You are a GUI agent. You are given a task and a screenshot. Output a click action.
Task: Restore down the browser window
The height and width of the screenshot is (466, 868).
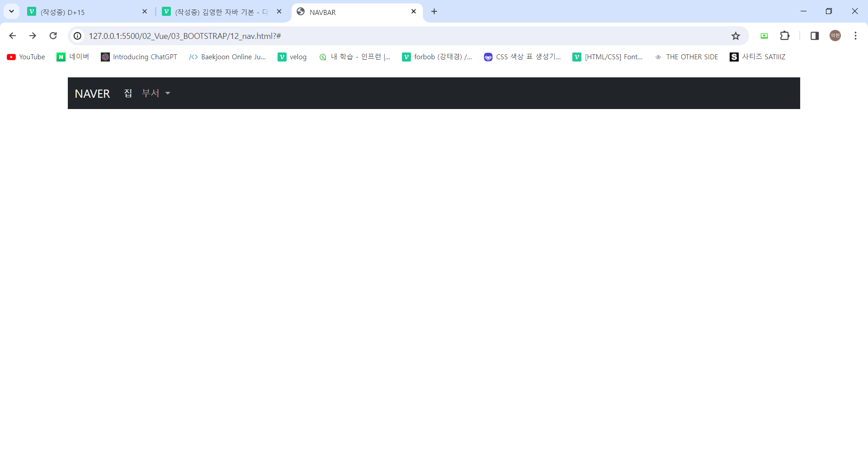[829, 11]
